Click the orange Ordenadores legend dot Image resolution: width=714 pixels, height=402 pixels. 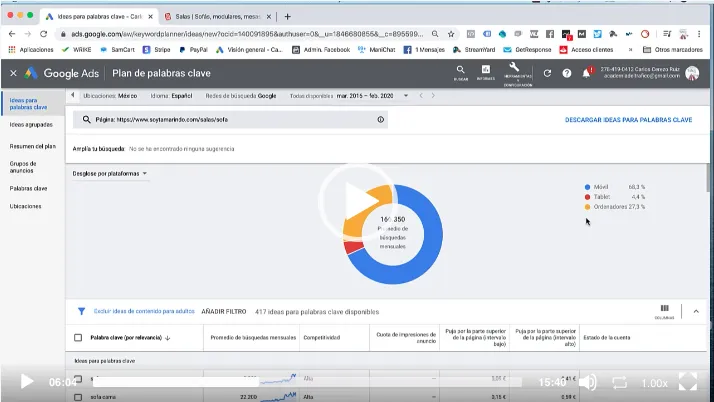(587, 207)
